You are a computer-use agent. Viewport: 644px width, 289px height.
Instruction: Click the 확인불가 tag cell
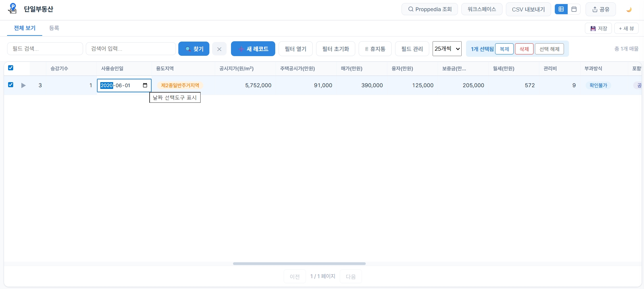(x=598, y=85)
